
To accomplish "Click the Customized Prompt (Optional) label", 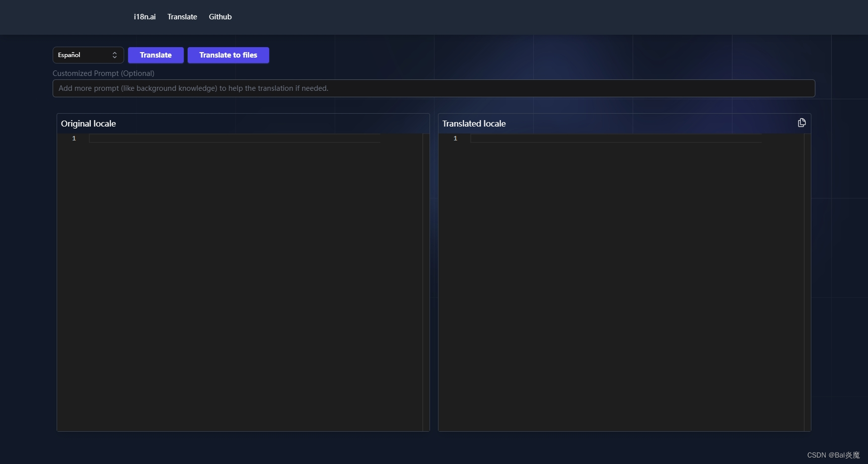I will click(103, 73).
